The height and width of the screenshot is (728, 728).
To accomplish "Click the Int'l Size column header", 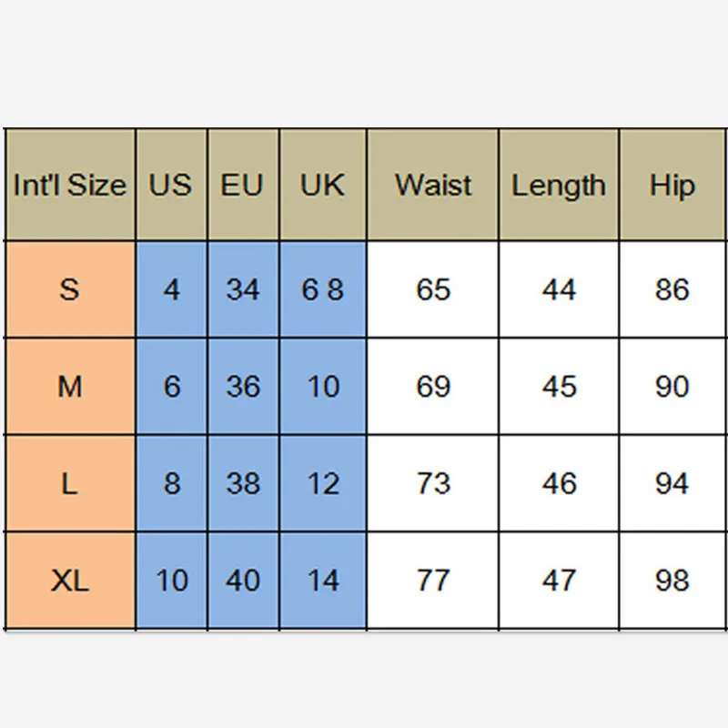I will (x=70, y=186).
